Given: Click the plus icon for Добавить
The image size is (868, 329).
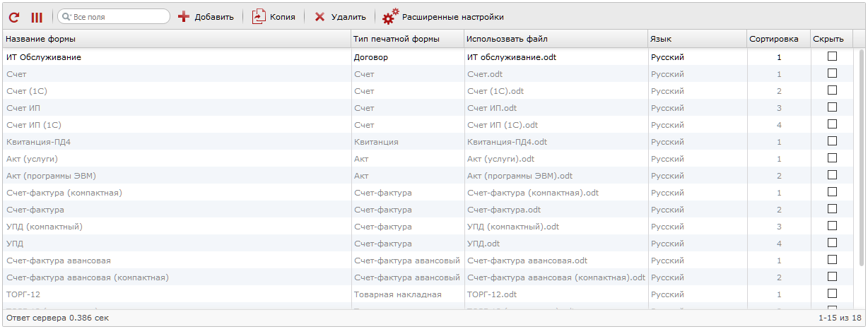Looking at the screenshot, I should click(184, 16).
